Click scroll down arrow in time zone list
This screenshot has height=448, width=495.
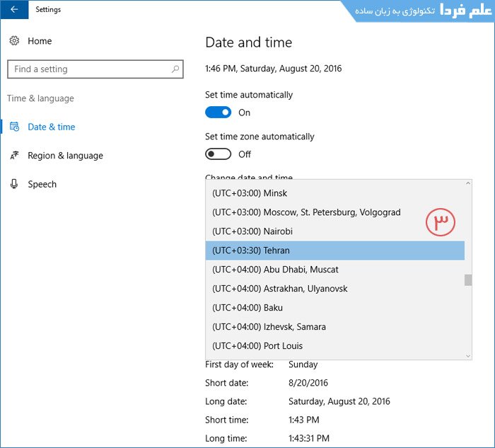click(467, 355)
